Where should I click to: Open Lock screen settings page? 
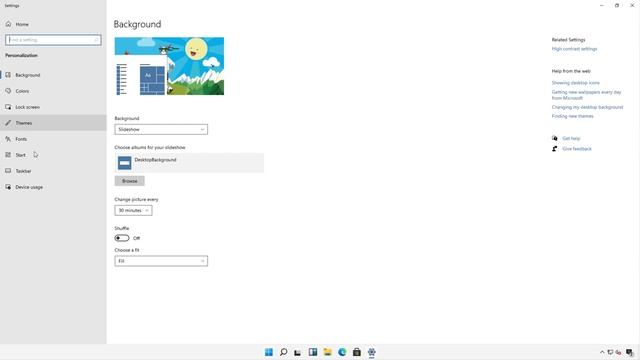(53, 107)
